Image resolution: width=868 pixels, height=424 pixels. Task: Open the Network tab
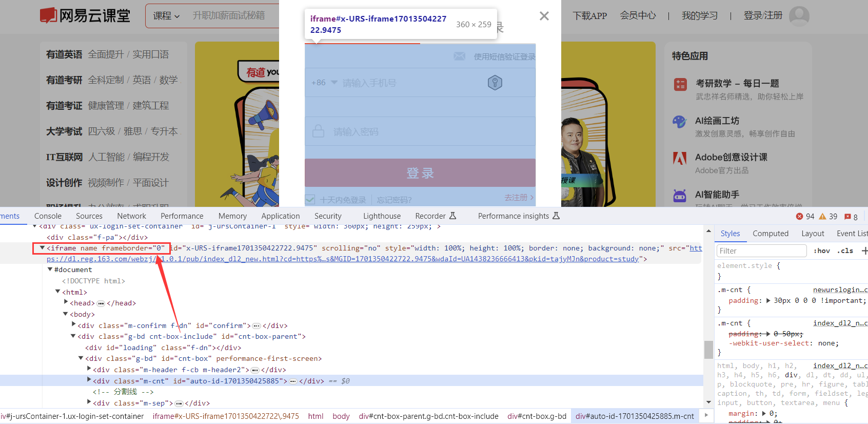coord(131,216)
